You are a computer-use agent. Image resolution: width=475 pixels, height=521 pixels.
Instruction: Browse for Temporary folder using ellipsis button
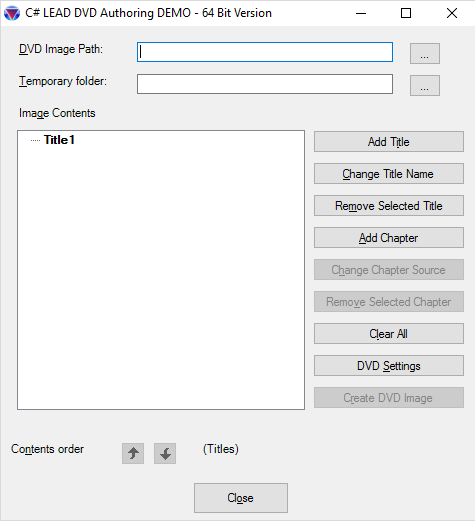[x=425, y=85]
